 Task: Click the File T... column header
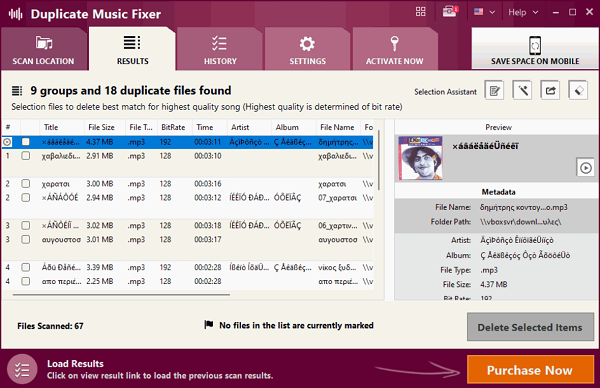click(141, 127)
